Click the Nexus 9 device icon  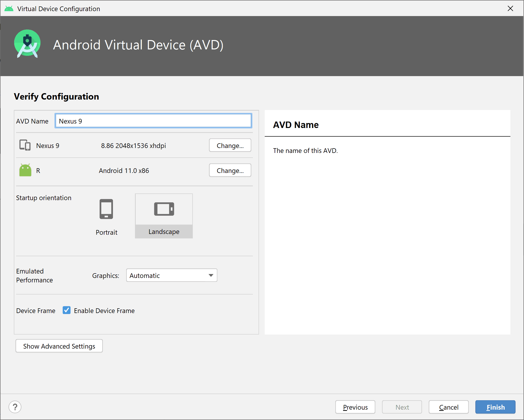[x=25, y=145]
